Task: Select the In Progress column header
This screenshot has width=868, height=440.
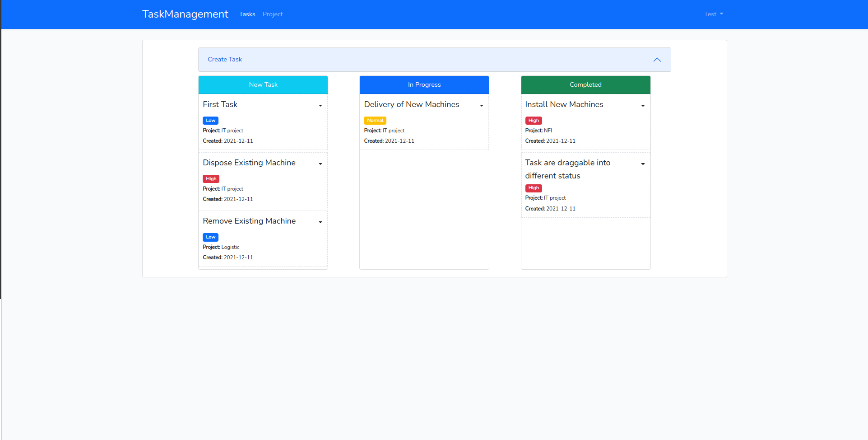Action: point(424,84)
